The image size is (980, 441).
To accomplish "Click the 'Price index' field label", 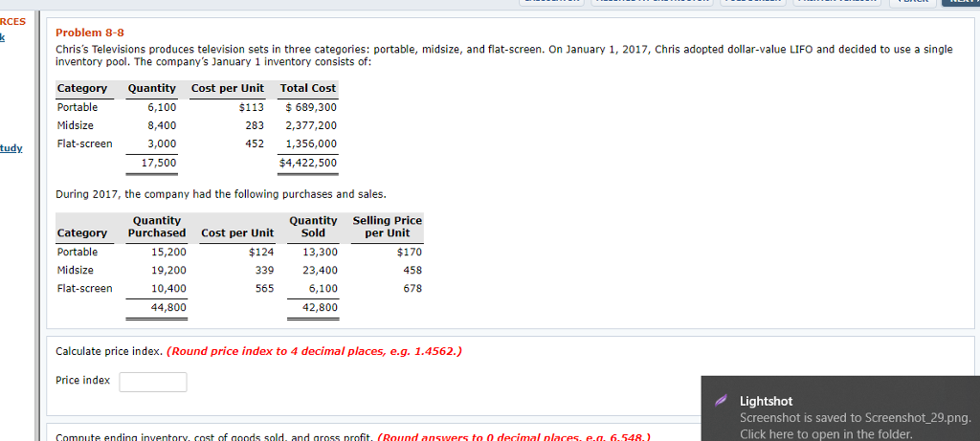I will click(x=82, y=381).
